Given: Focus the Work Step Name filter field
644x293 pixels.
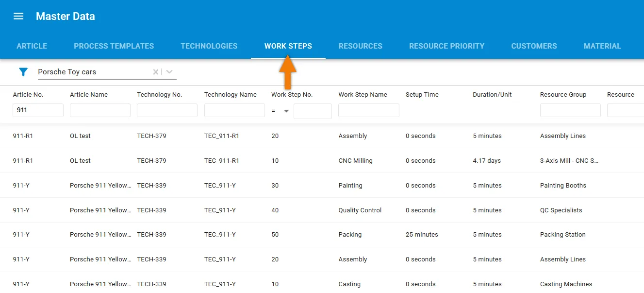Looking at the screenshot, I should [369, 110].
